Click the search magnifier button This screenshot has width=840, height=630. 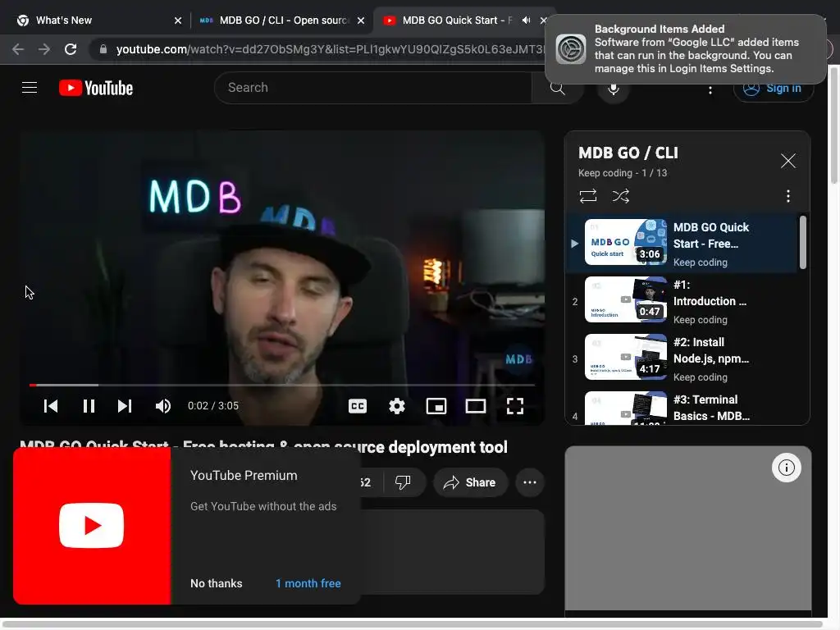(x=557, y=88)
